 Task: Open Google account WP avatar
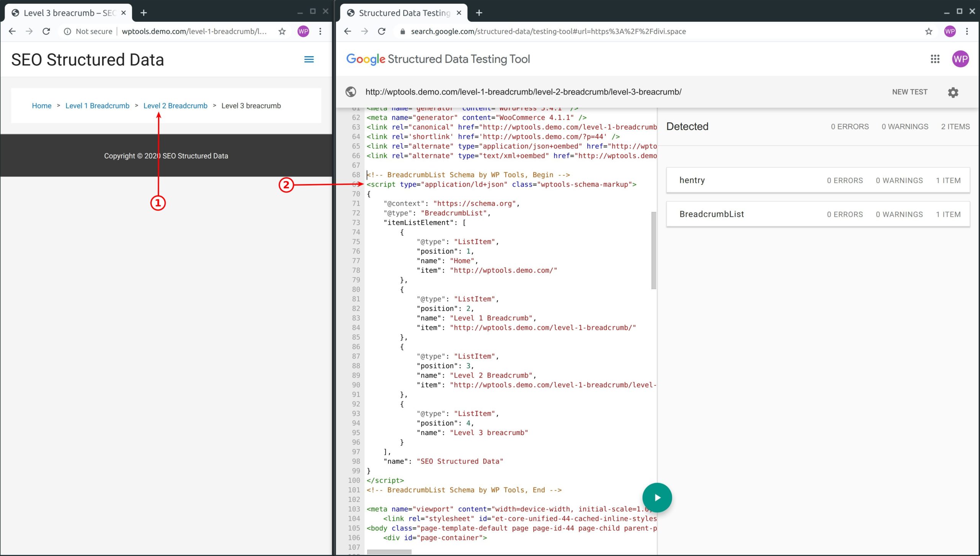960,59
